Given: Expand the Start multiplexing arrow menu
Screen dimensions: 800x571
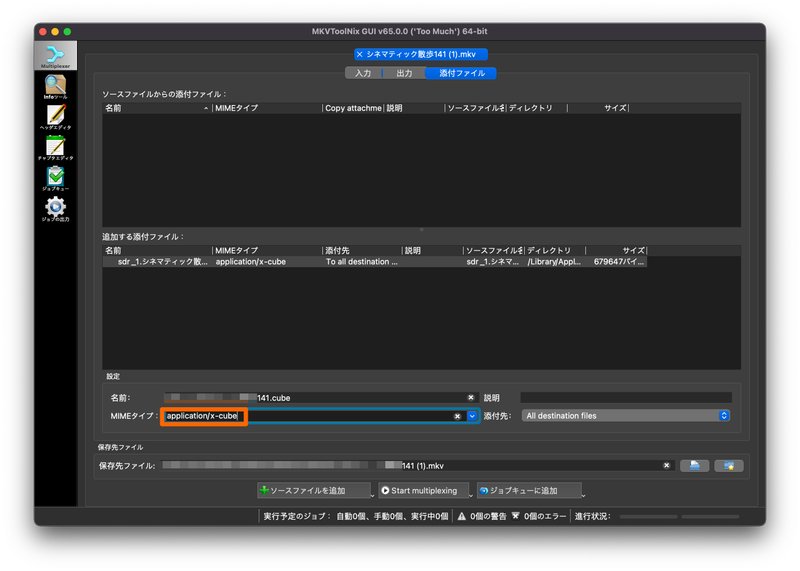Looking at the screenshot, I should (x=470, y=494).
